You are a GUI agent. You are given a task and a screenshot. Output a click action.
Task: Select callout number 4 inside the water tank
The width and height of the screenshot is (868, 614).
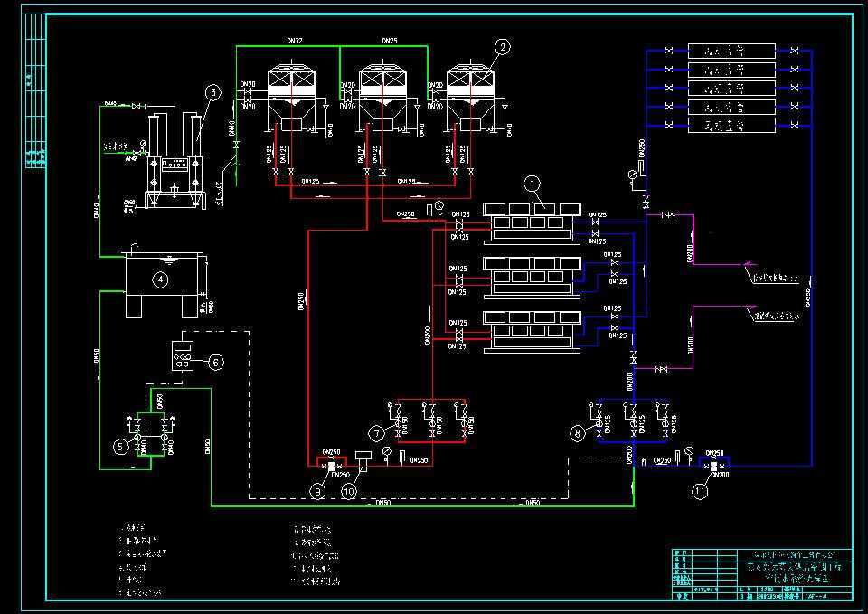coord(160,279)
